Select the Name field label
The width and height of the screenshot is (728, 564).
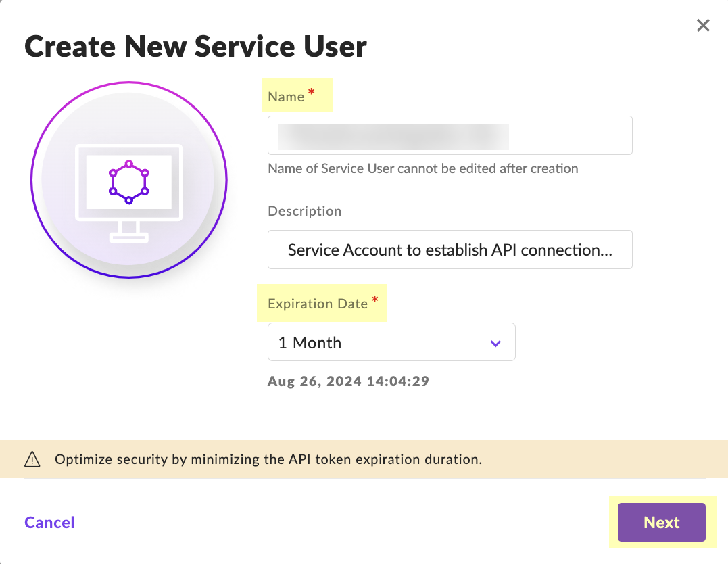click(286, 97)
